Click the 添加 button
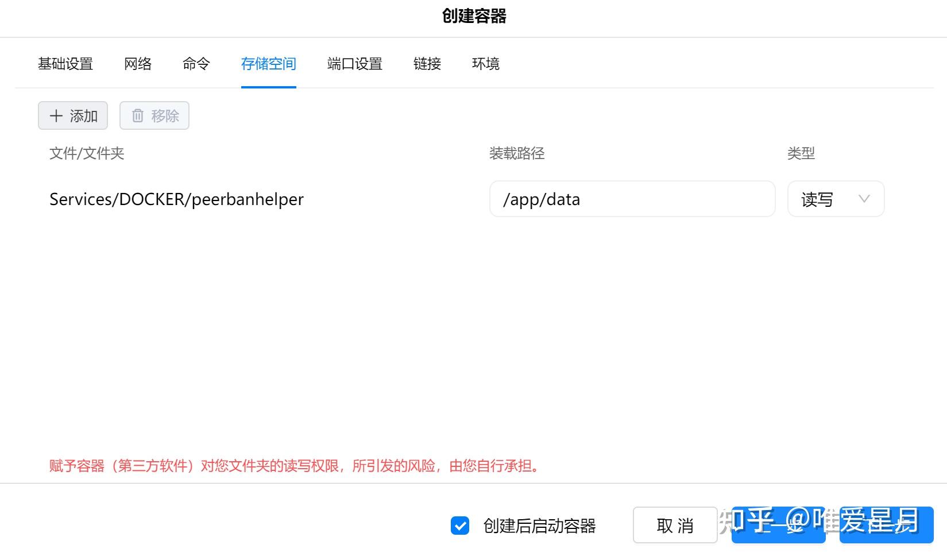 [x=72, y=115]
